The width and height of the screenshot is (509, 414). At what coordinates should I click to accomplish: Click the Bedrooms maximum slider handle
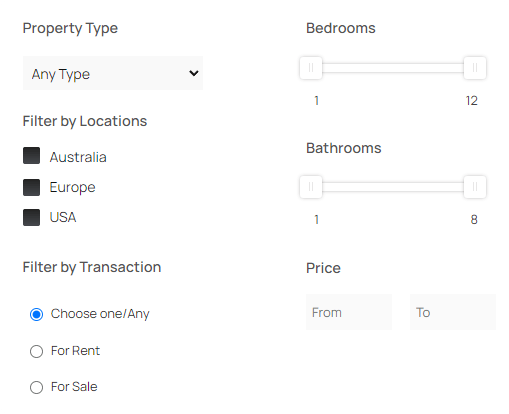(475, 68)
